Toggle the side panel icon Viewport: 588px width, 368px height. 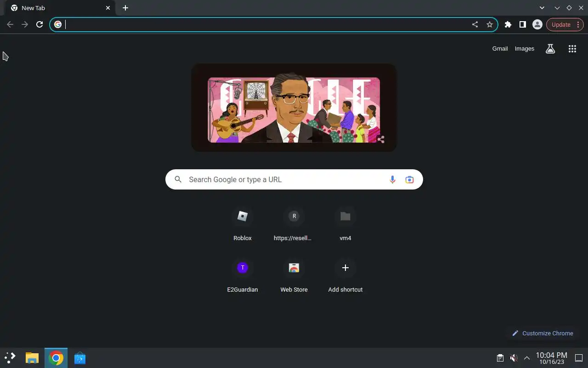point(523,24)
